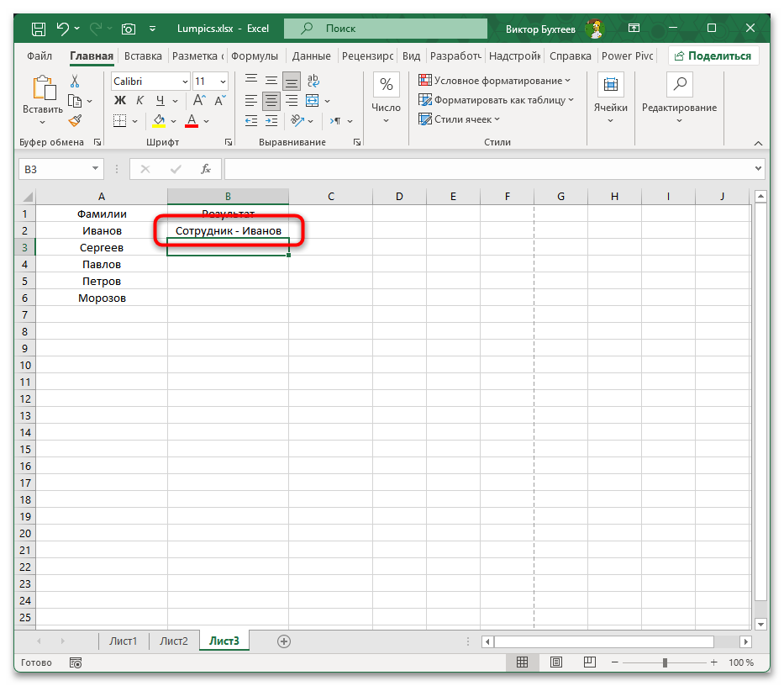The height and width of the screenshot is (686, 784).
Task: Open the Вставка ribbon tab
Action: (x=142, y=56)
